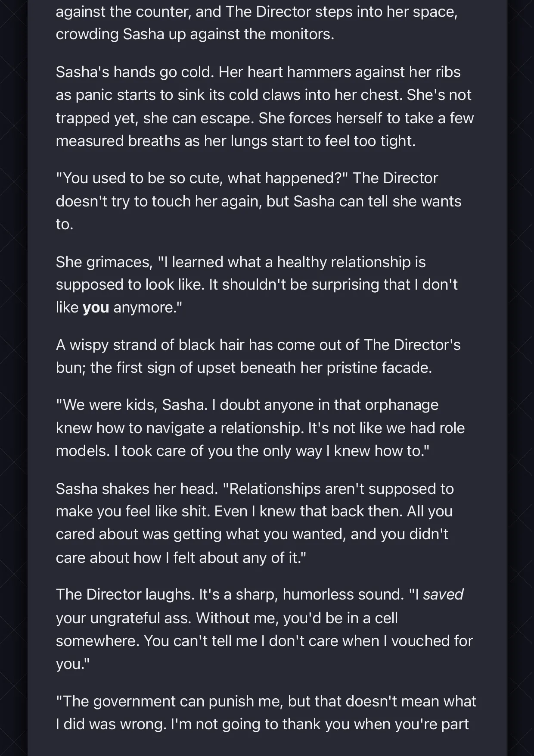Click the italic word "saved"
The image size is (534, 756).
click(443, 594)
